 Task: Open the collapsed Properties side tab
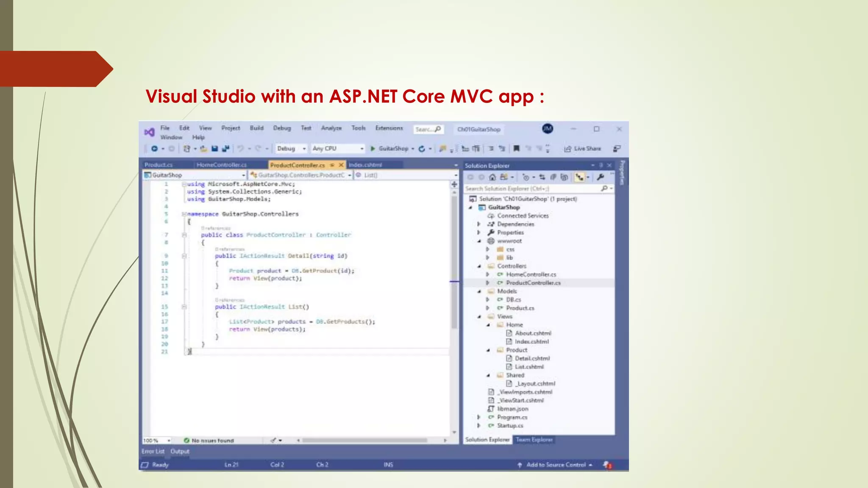click(x=622, y=173)
